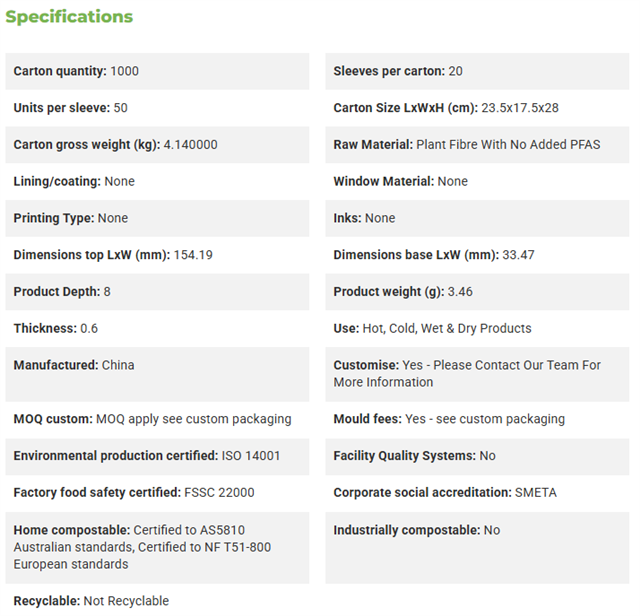The height and width of the screenshot is (616, 640).
Task: Select the Product weight 3.46 row
Action: tap(477, 291)
